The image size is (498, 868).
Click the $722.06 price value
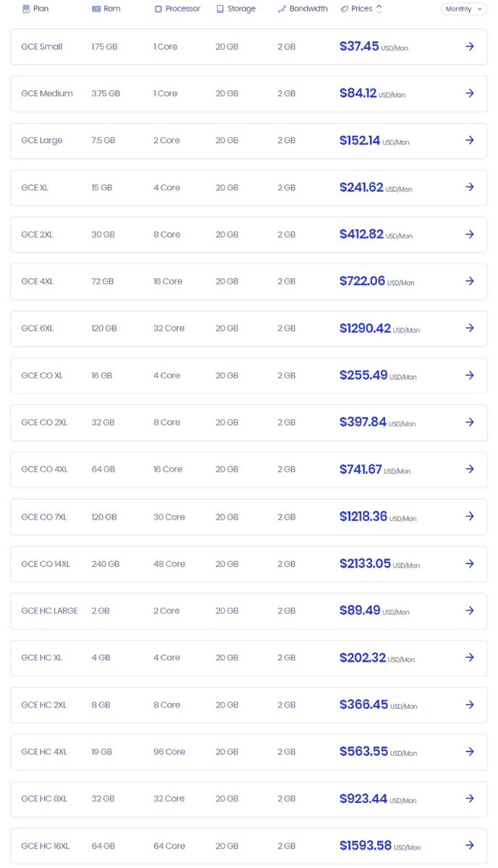pos(363,281)
